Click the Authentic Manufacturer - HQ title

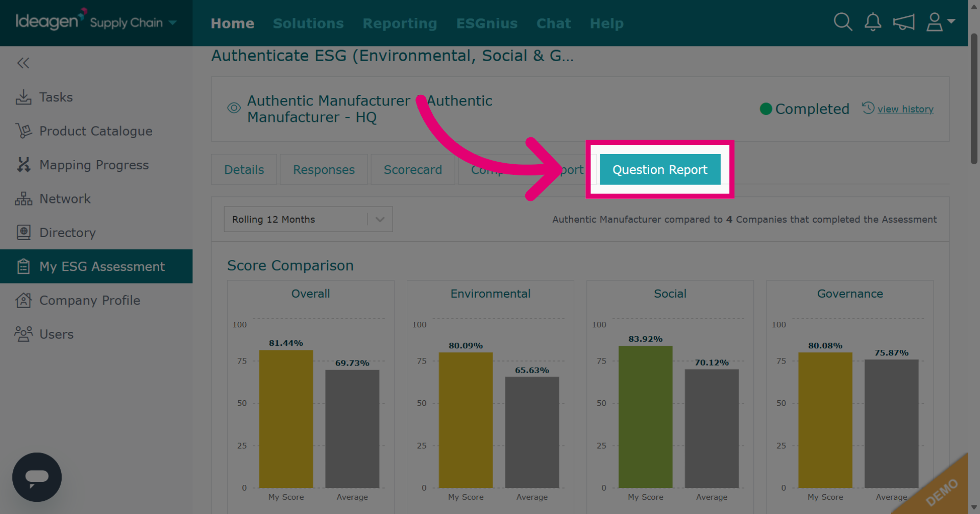coord(370,109)
